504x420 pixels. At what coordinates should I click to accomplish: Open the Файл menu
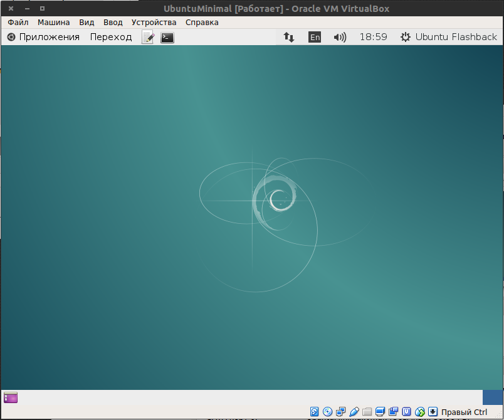[x=18, y=23]
